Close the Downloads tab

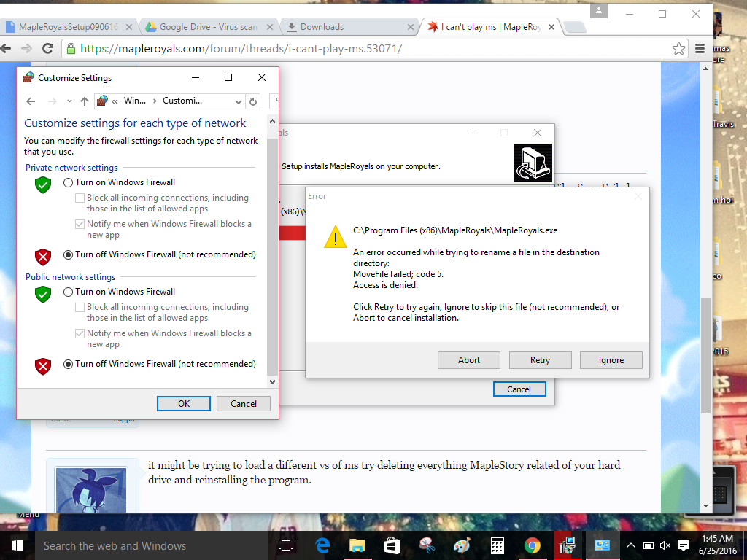pyautogui.click(x=410, y=27)
